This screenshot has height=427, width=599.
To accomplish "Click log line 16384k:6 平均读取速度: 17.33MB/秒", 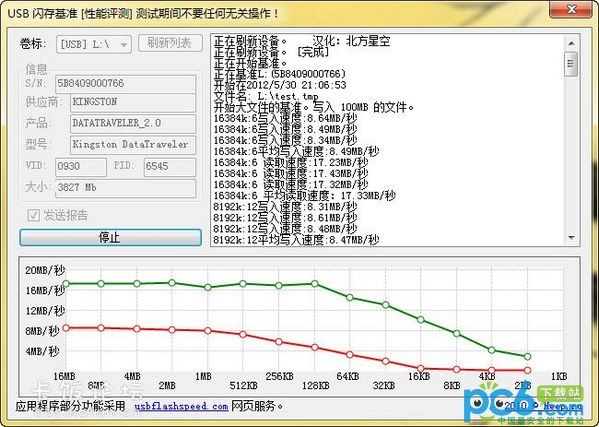I will [x=304, y=196].
